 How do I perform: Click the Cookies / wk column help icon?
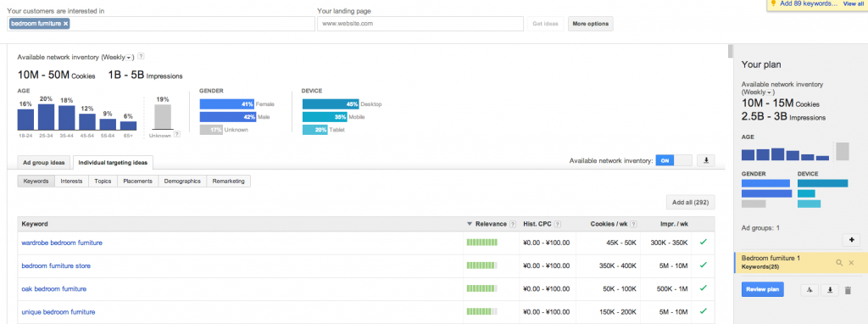[x=632, y=224]
